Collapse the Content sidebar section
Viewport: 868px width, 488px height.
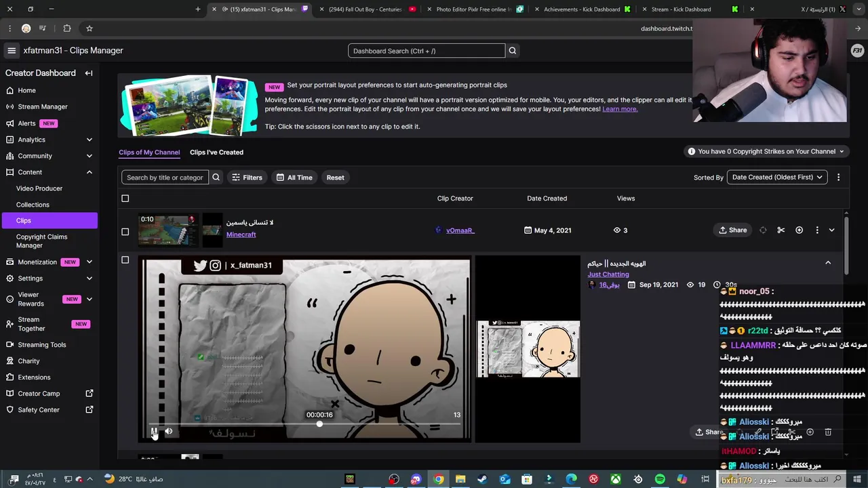coord(89,172)
